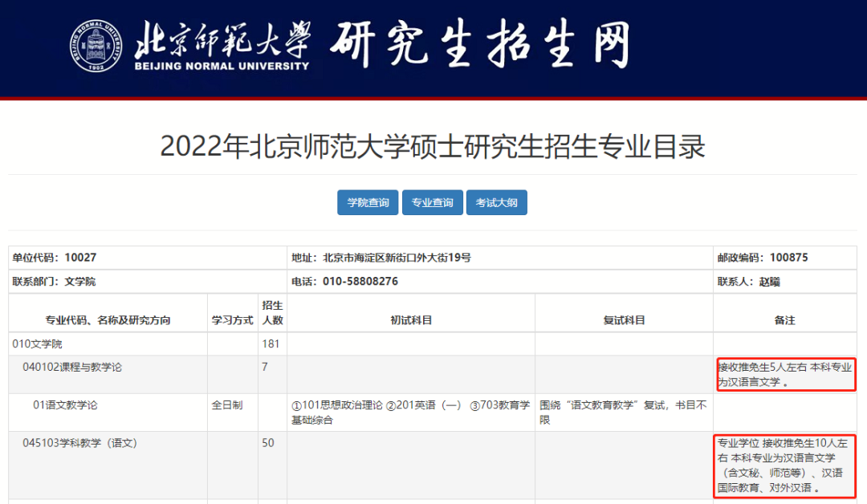This screenshot has height=504, width=867.
Task: Click the highlighted 接收推免生5人左右 remark box
Action: [x=784, y=374]
